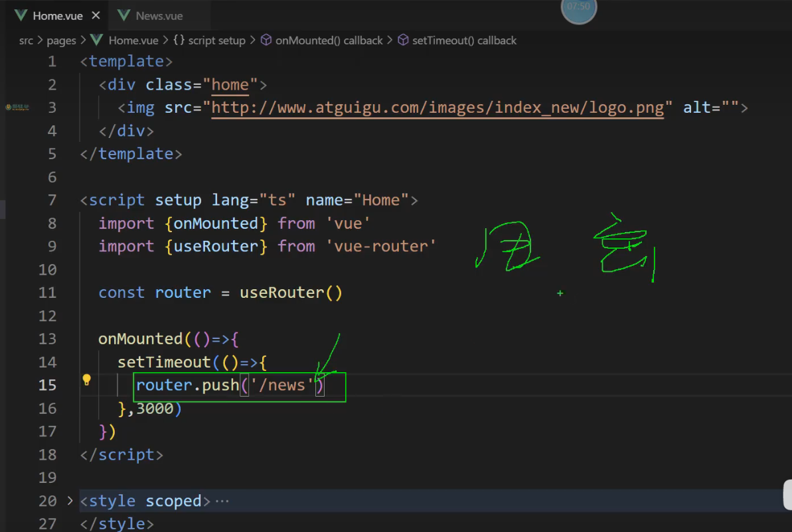Click 'router.push' call on line 15
Screen dimensions: 792x532
pos(187,385)
